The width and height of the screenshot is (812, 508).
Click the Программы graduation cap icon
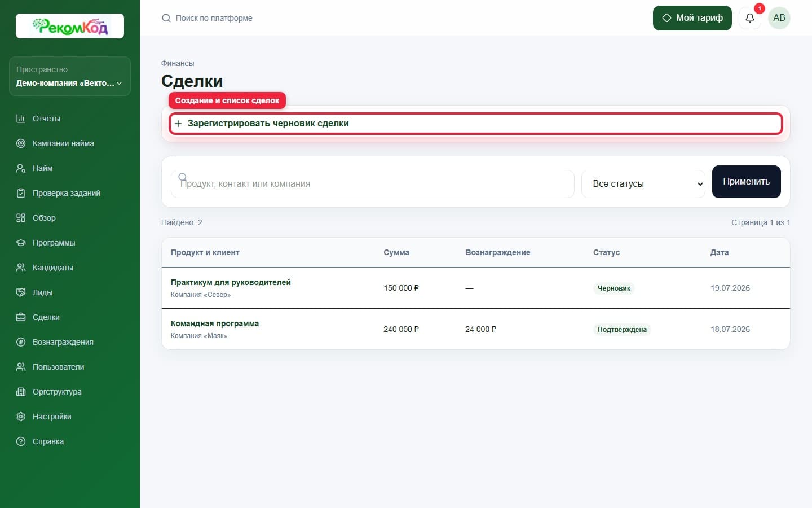pyautogui.click(x=21, y=243)
